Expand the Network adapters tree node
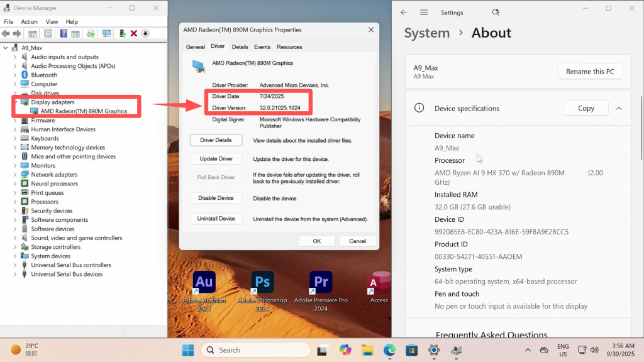Image resolution: width=644 pixels, height=362 pixels. pos(15,175)
